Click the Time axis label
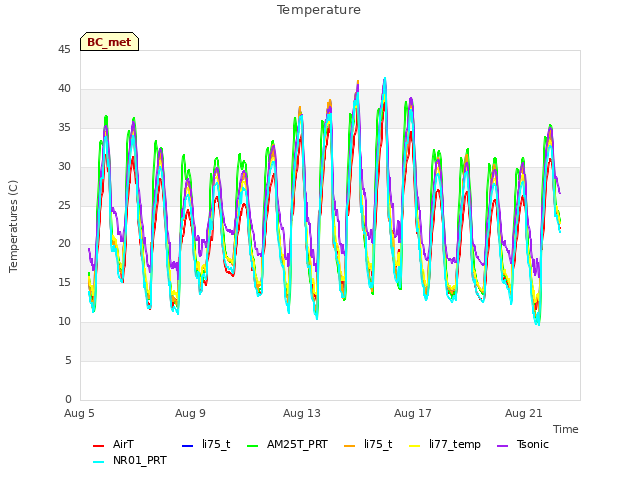Viewport: 640px width, 480px height. coord(566,429)
